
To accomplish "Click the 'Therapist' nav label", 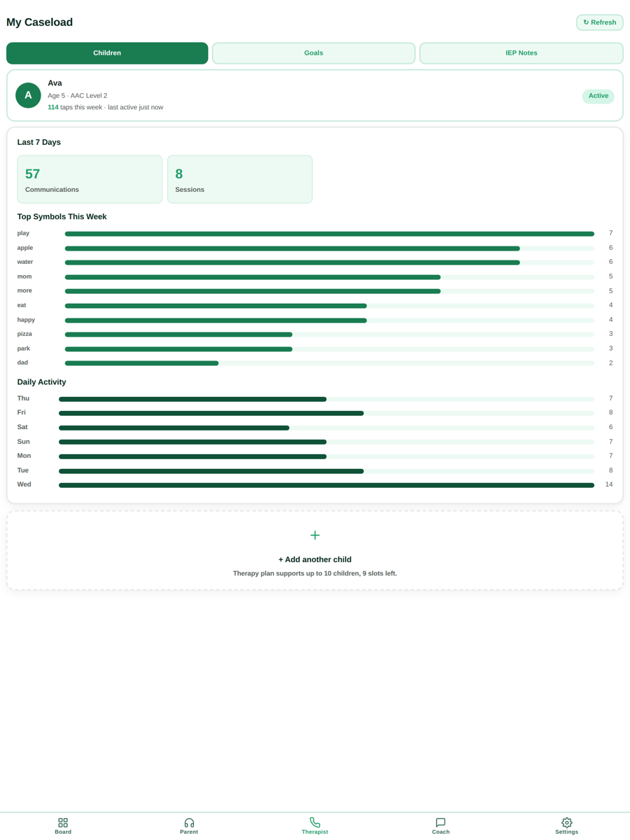I will [315, 832].
